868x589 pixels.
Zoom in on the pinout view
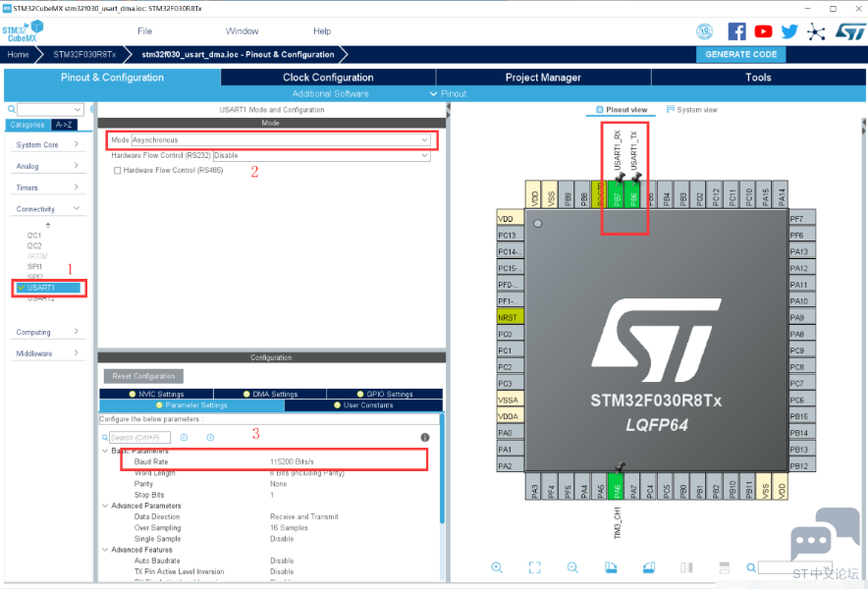point(497,567)
